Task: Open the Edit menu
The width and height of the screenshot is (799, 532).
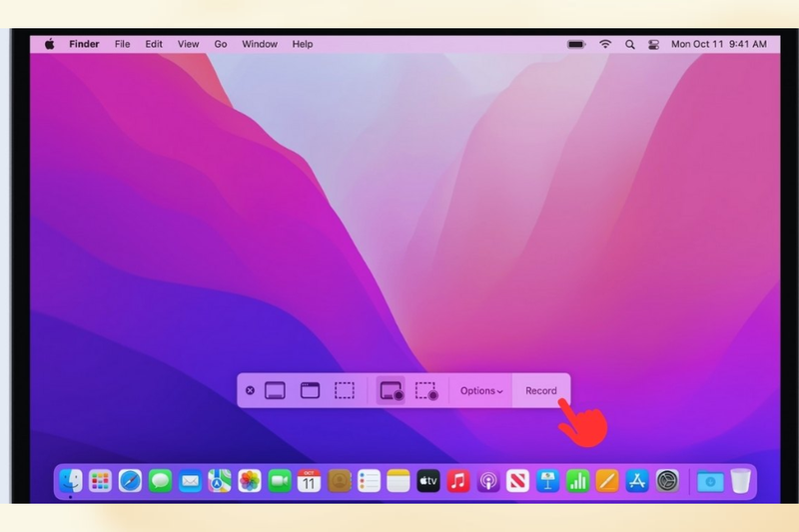Action: [154, 44]
